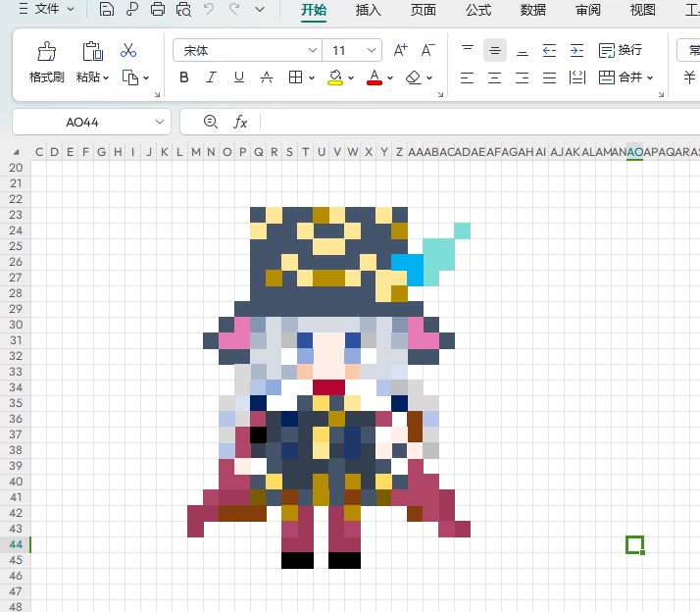The height and width of the screenshot is (612, 700).
Task: Open the Clear eraser dropdown arrow
Action: (429, 78)
